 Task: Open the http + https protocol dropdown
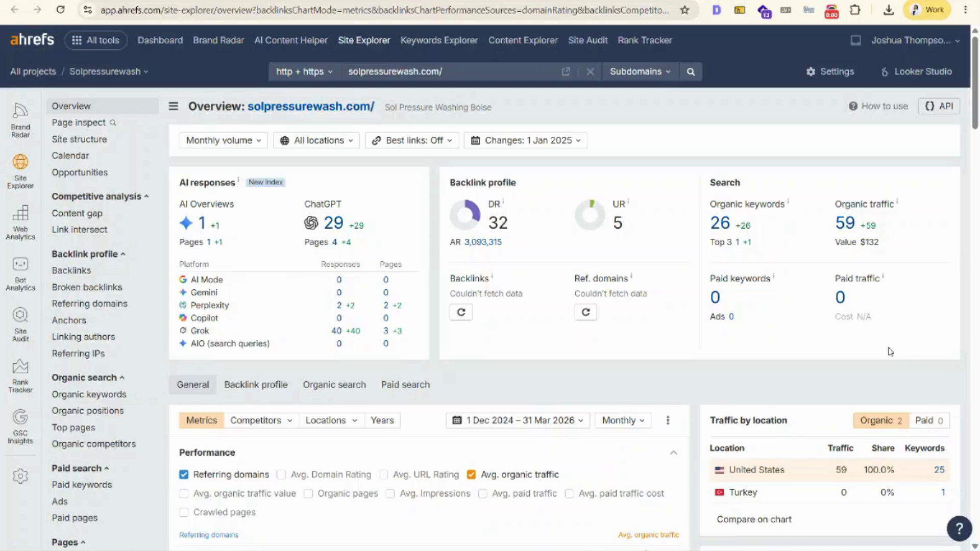(x=304, y=71)
